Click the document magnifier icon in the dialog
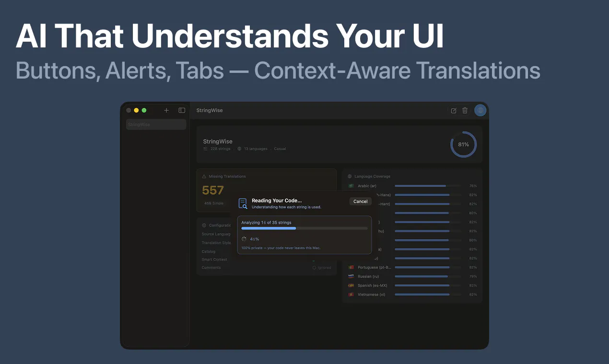This screenshot has height=364, width=609. 243,204
